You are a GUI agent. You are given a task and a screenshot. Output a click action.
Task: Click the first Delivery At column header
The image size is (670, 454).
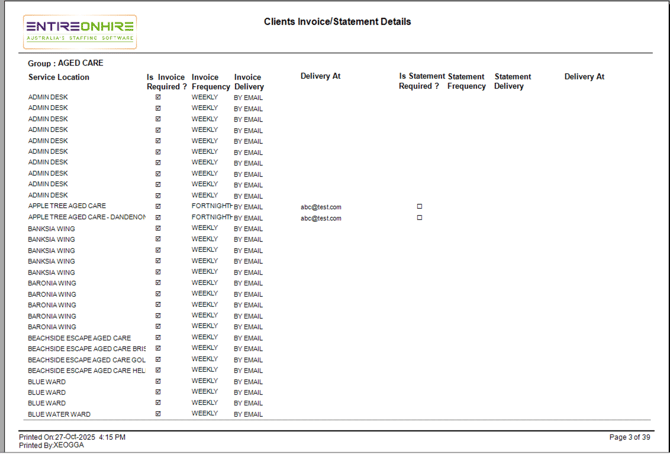tap(320, 76)
